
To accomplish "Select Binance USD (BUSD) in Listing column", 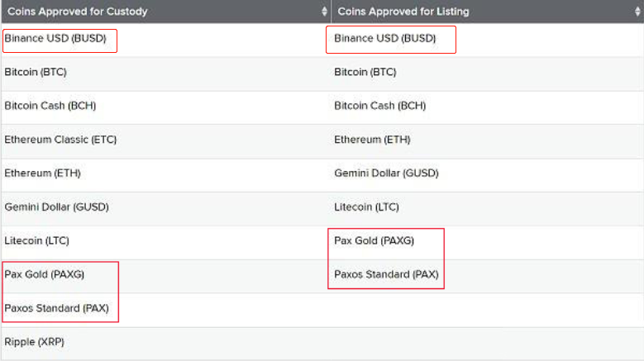I will coord(385,39).
